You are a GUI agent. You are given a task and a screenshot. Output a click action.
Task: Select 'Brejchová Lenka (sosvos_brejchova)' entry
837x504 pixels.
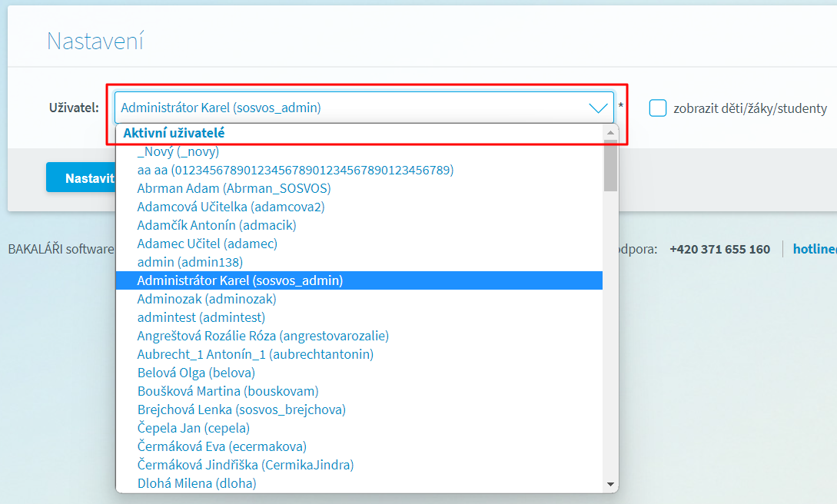(x=241, y=409)
